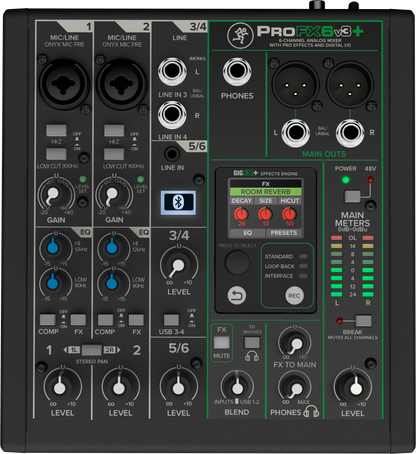416x454 pixels.
Task: Enable the USB 3-4 switch
Action: (171, 320)
